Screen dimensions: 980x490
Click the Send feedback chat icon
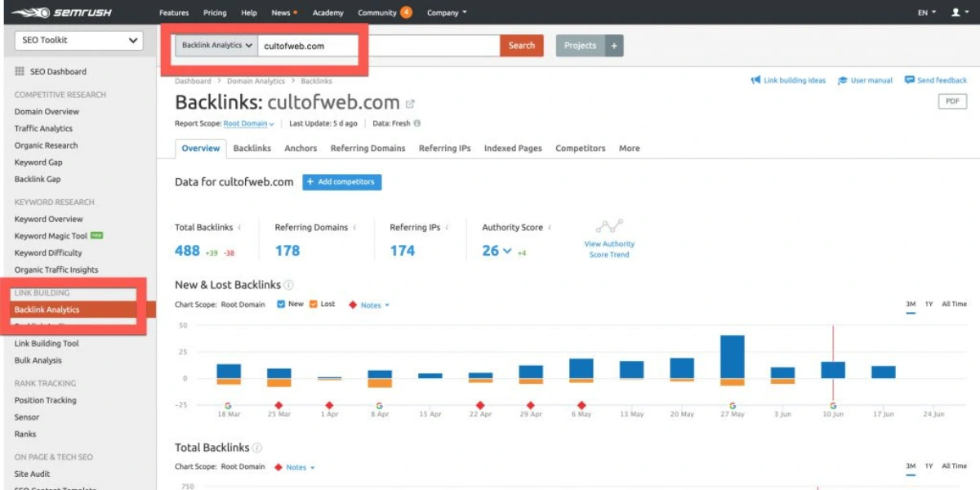tap(909, 80)
